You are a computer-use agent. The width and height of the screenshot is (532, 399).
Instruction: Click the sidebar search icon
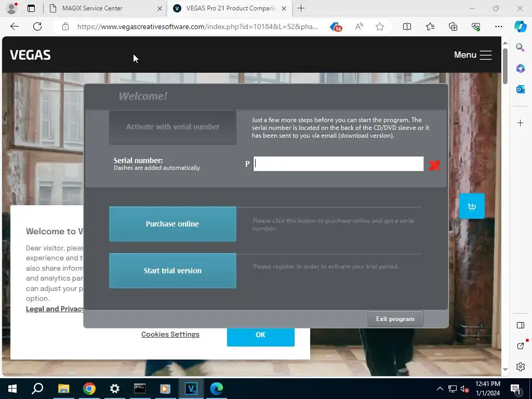pos(520,47)
